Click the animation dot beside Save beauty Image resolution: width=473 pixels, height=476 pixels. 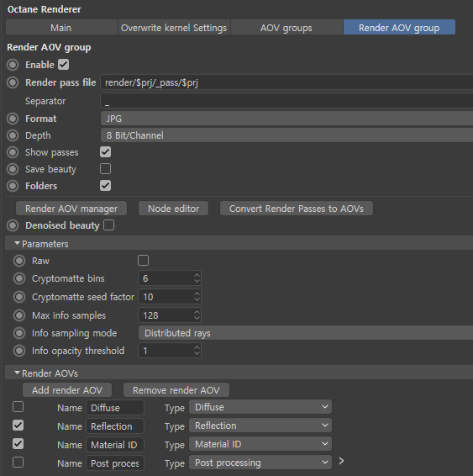coord(13,169)
